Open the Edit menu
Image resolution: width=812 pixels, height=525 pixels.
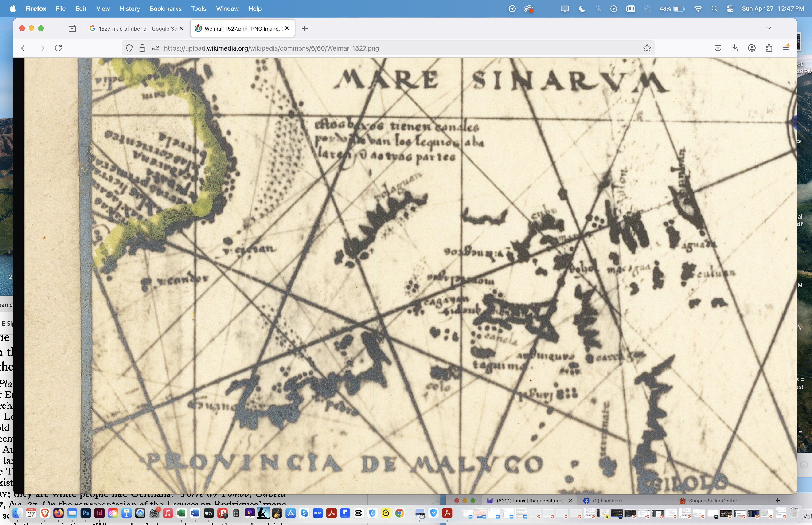tap(81, 8)
